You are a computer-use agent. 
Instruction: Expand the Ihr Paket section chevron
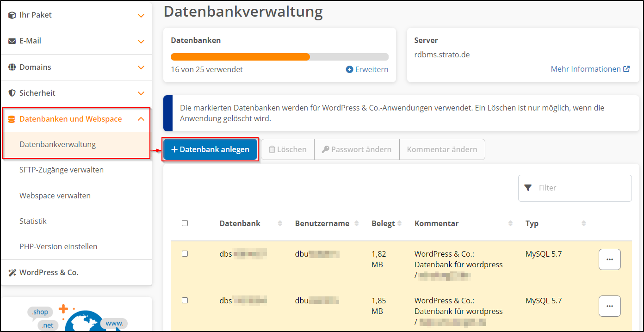point(141,16)
